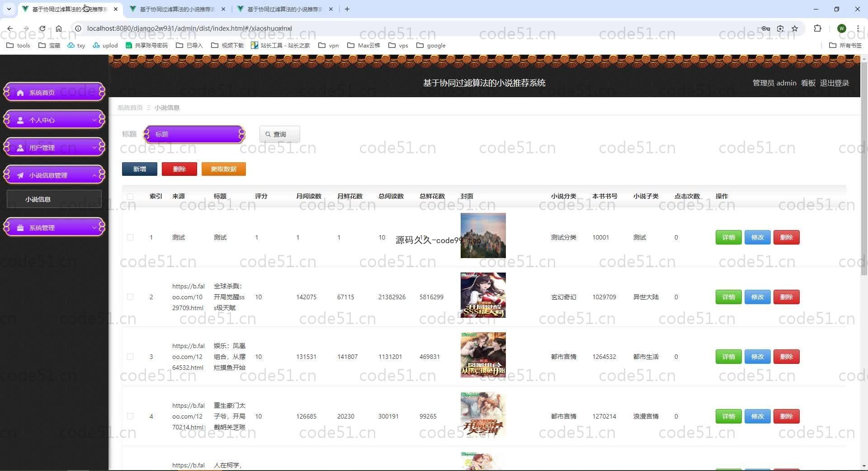Image resolution: width=868 pixels, height=471 pixels.
Task: Expand the 系统管理 sidebar menu
Action: 54,227
